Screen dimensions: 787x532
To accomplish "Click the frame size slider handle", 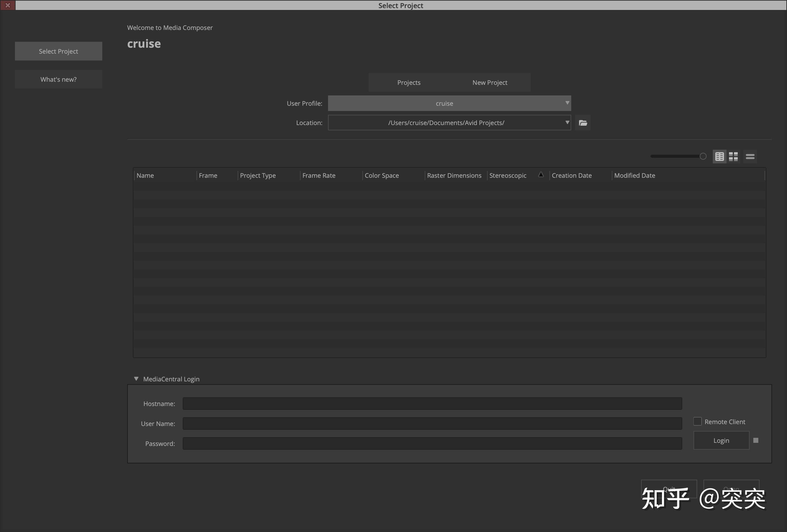I will (703, 156).
